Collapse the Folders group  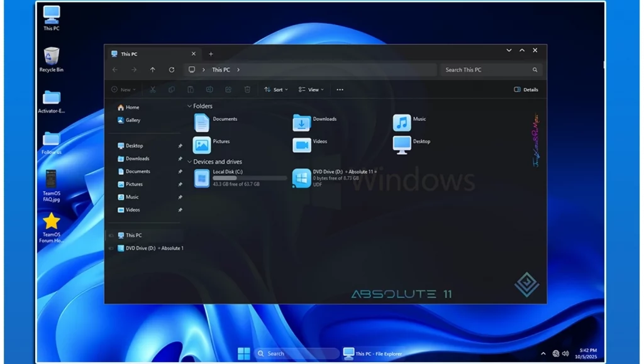[x=190, y=106]
